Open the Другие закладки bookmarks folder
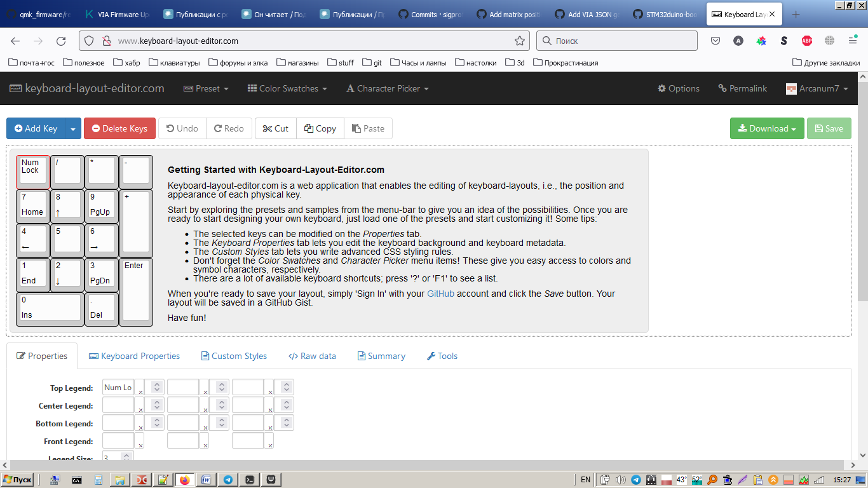Screen dimensions: 868x488 (x=826, y=63)
